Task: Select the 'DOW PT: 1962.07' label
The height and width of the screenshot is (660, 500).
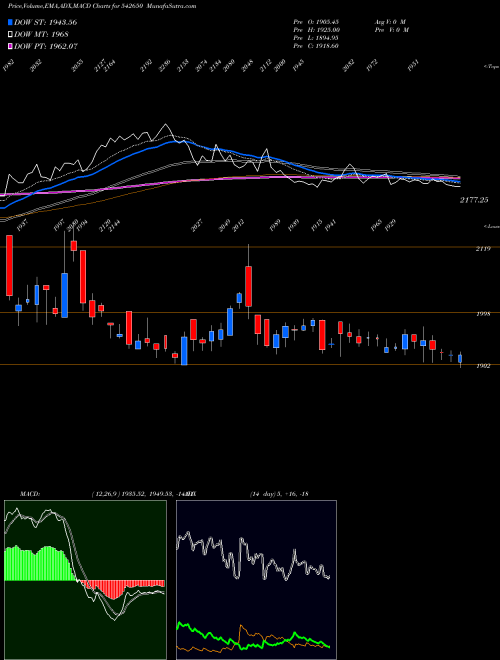Action: [46, 46]
